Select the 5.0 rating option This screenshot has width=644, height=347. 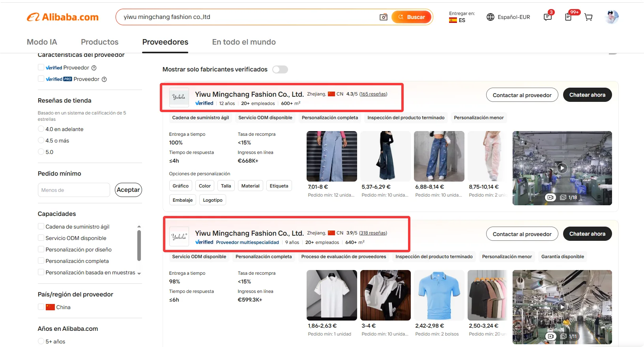(41, 152)
